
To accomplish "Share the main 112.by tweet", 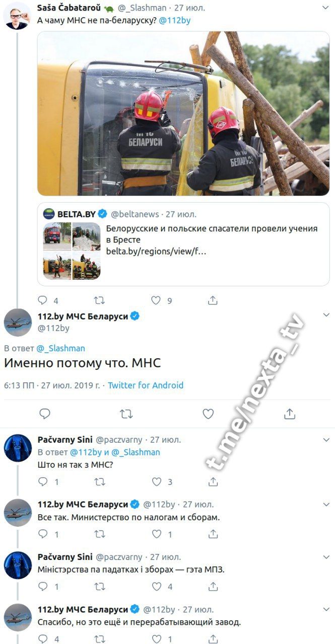I will [289, 414].
